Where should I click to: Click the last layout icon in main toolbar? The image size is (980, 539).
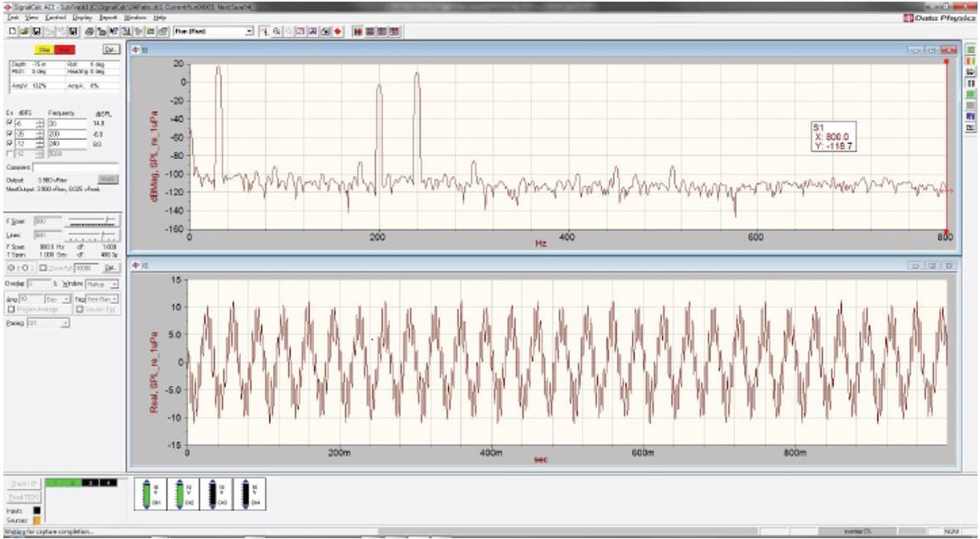393,31
